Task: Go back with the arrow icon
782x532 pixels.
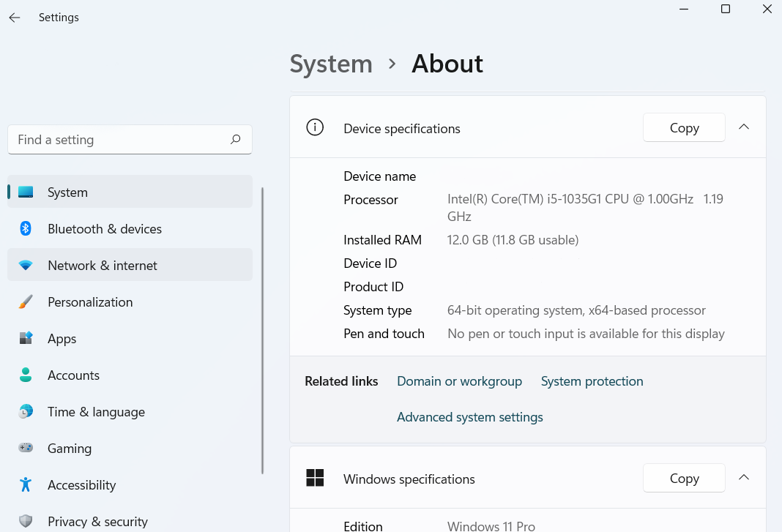Action: [x=15, y=18]
